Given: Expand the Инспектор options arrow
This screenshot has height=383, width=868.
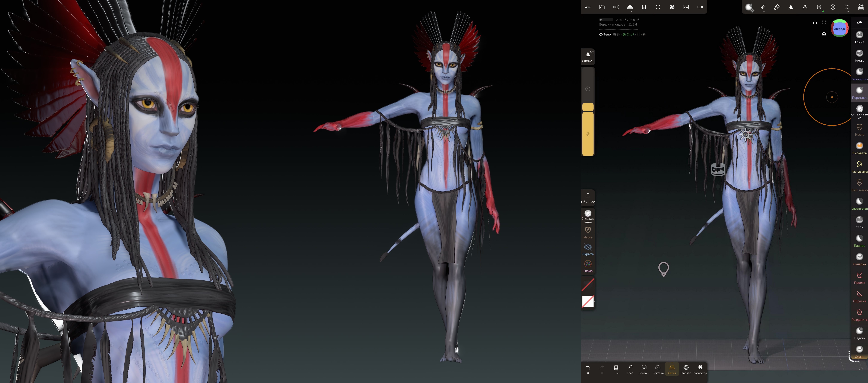Looking at the screenshot, I should [700, 363].
